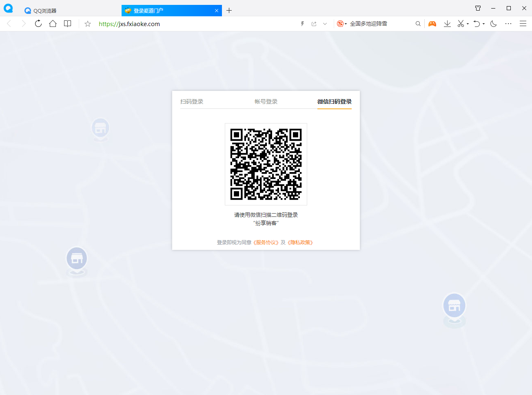Close the 登录渠道门户 tab

coord(217,11)
